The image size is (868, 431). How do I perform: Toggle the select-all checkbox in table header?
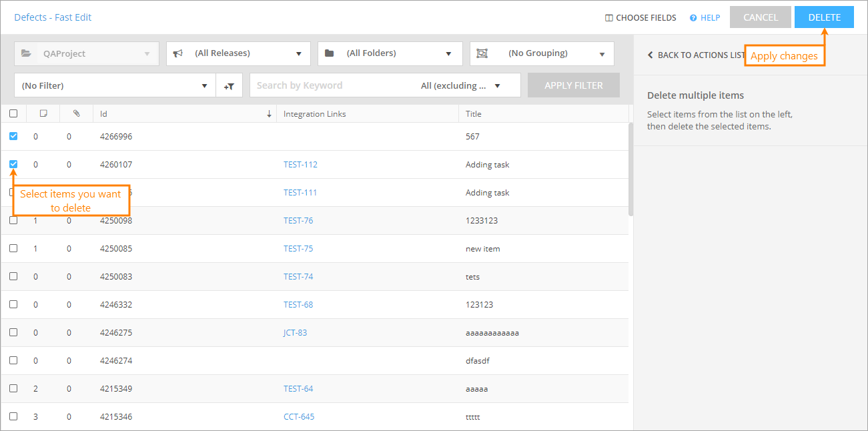point(13,114)
